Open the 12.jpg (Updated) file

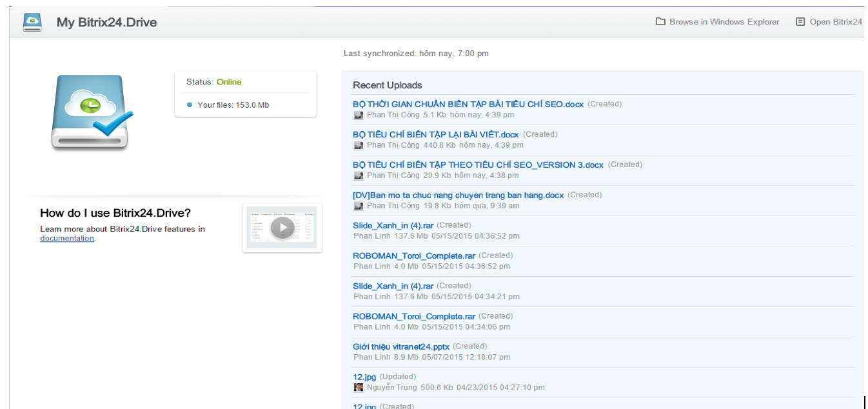click(364, 377)
